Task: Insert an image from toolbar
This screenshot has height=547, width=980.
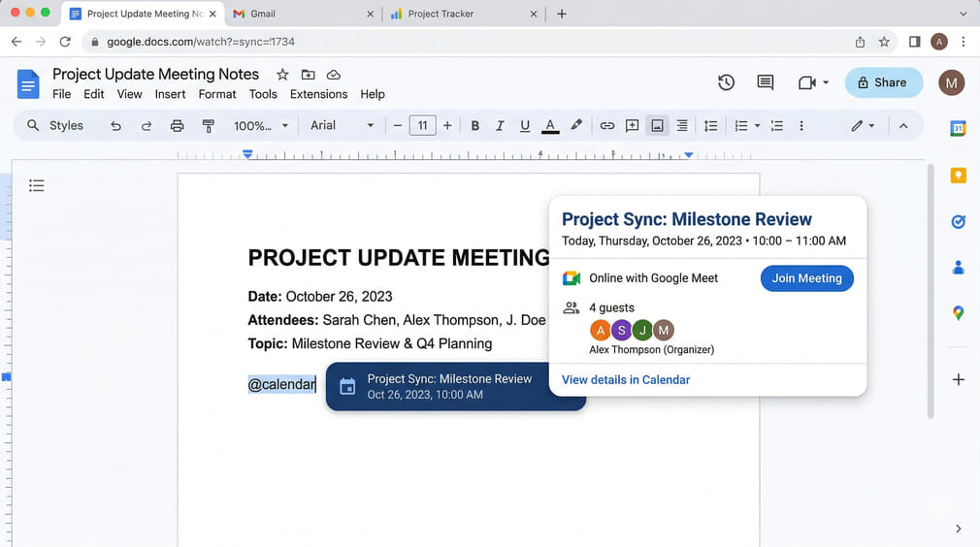Action: click(657, 126)
